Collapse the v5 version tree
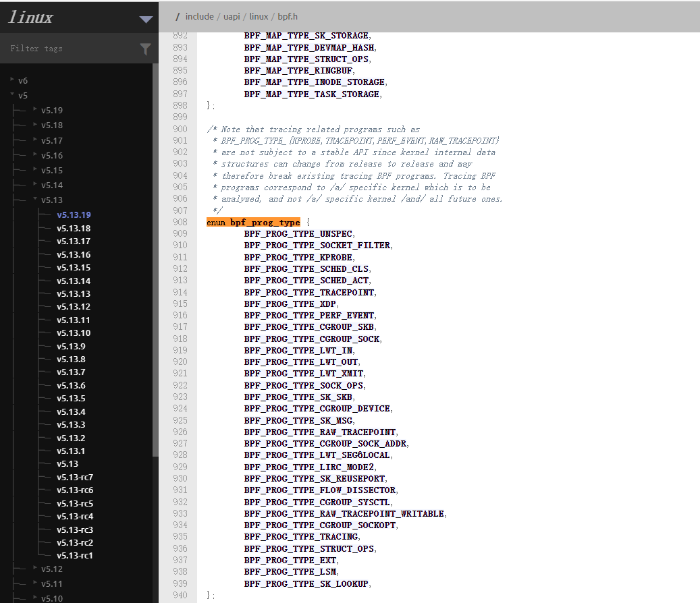 (12, 94)
